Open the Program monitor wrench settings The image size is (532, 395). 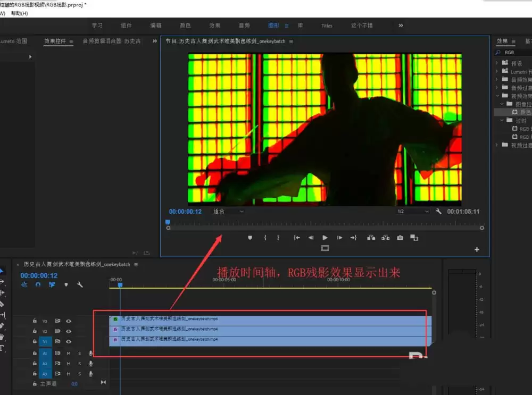click(x=438, y=211)
